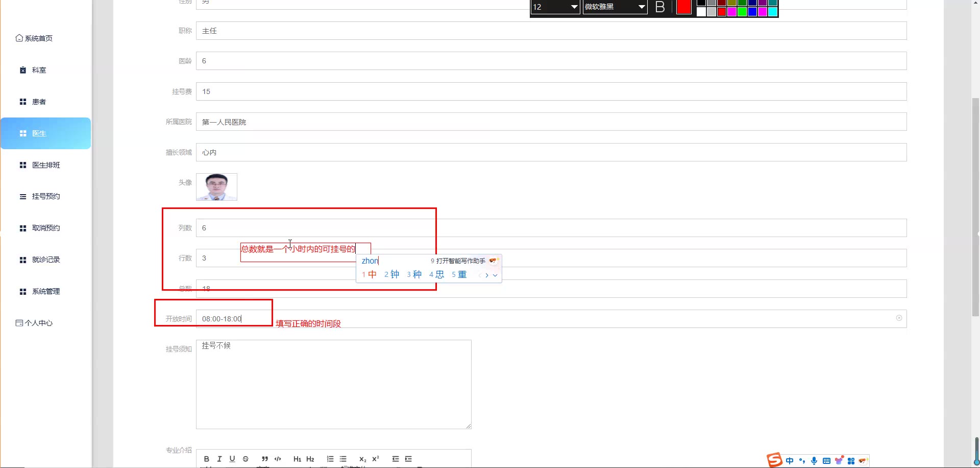The image size is (980, 468).
Task: Expand the IME candidate list
Action: click(x=495, y=275)
